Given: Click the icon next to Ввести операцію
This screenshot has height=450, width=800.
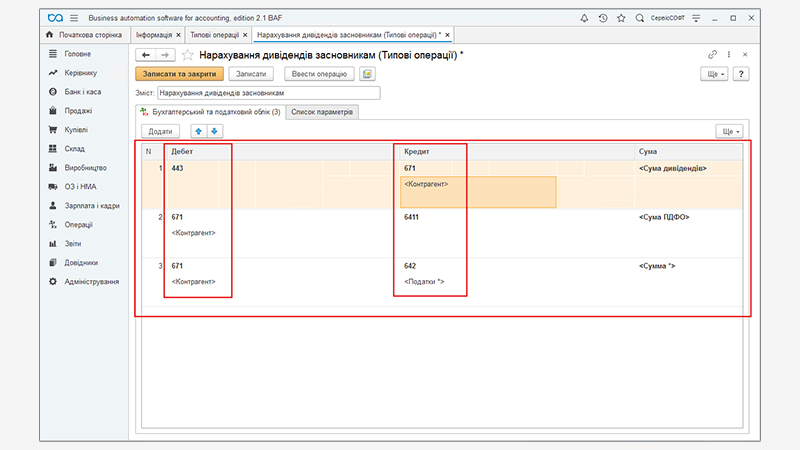Looking at the screenshot, I should coord(367,74).
